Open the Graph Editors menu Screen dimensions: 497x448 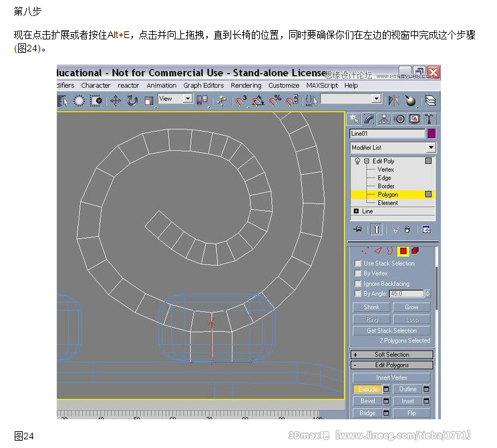204,85
